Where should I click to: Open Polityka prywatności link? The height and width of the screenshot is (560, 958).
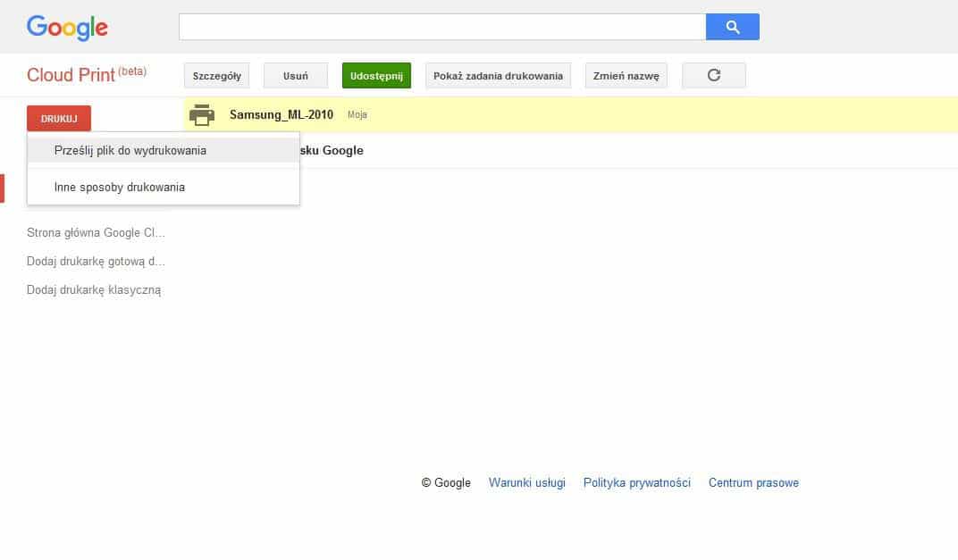pyautogui.click(x=636, y=482)
